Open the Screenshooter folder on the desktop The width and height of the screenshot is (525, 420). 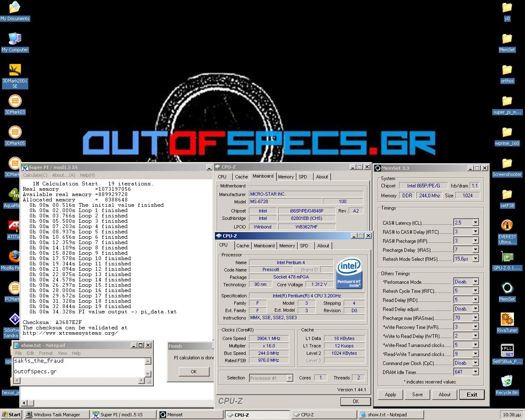point(507,167)
